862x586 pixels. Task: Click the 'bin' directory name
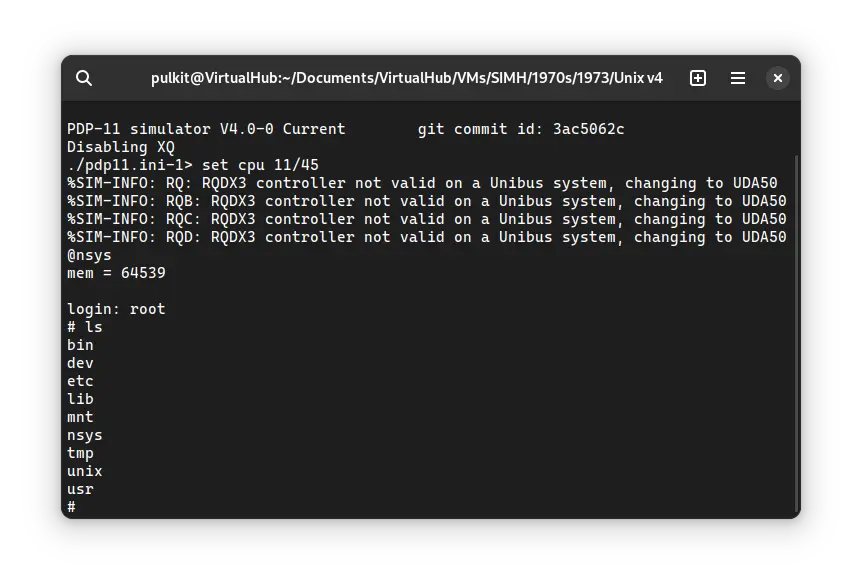click(80, 344)
